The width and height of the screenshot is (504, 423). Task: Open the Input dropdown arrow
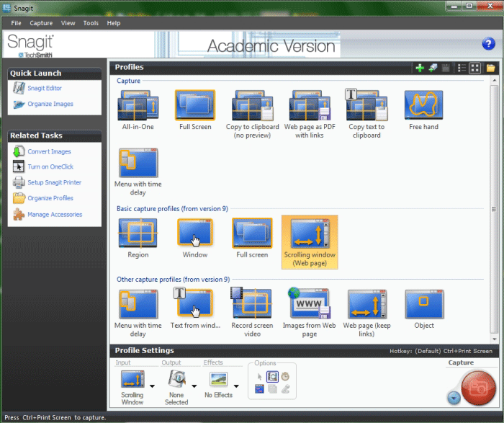click(x=152, y=386)
